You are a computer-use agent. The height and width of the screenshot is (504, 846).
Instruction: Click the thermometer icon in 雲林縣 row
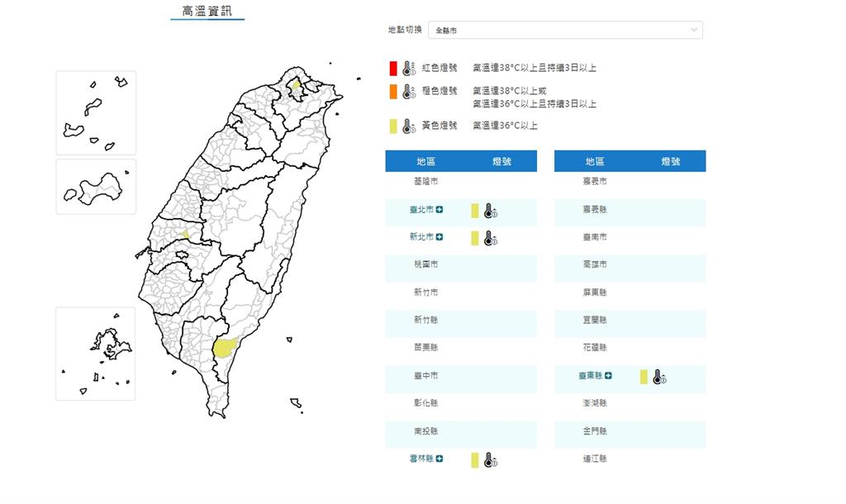click(490, 459)
